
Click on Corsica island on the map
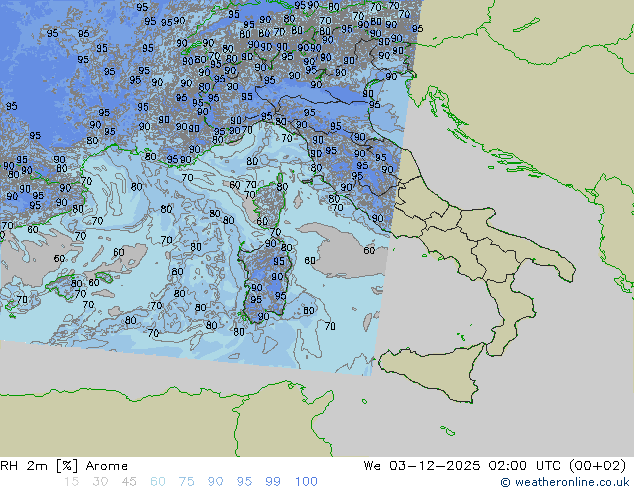click(270, 200)
